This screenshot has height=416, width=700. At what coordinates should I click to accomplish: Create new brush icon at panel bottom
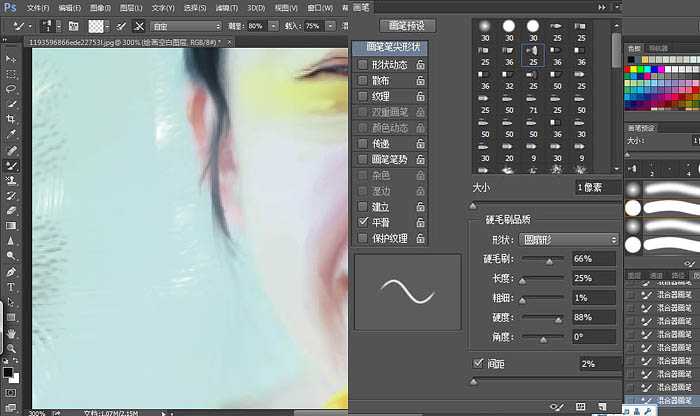tap(602, 406)
